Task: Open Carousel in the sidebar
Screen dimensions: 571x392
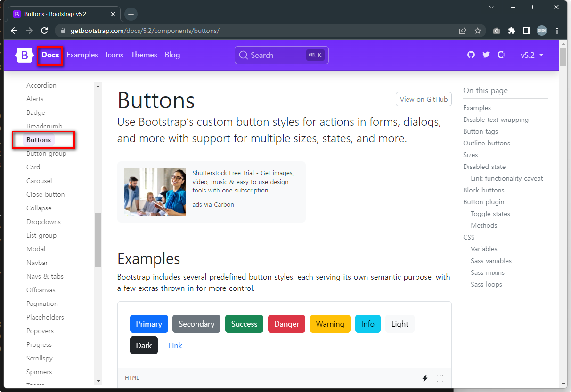Action: pos(39,181)
